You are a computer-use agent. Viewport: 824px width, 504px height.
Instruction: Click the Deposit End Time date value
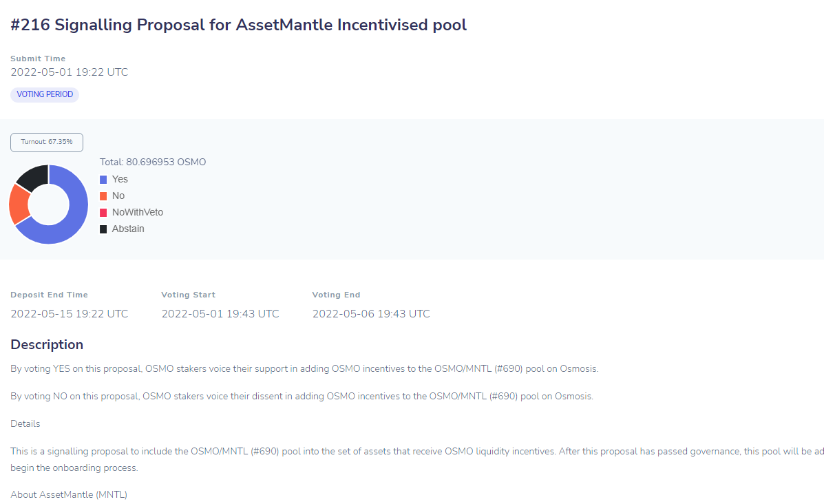pos(70,314)
